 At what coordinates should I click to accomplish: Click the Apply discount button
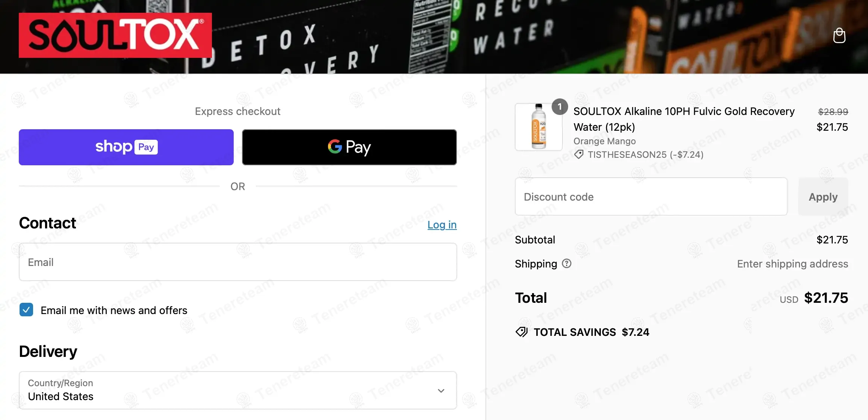point(823,197)
